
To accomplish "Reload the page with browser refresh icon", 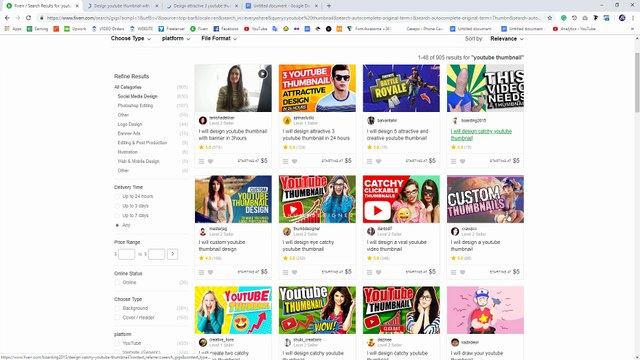I will [28, 18].
